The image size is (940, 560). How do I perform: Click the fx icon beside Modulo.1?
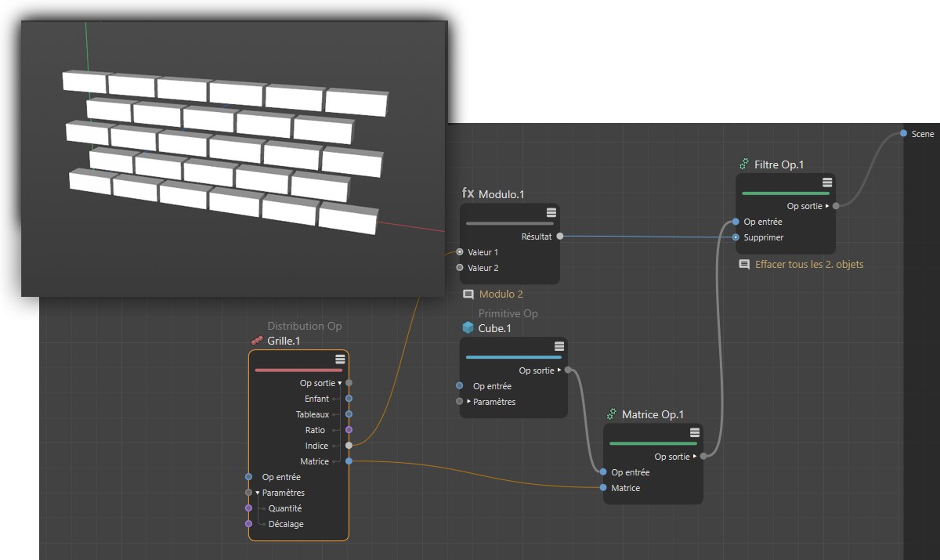pos(468,193)
